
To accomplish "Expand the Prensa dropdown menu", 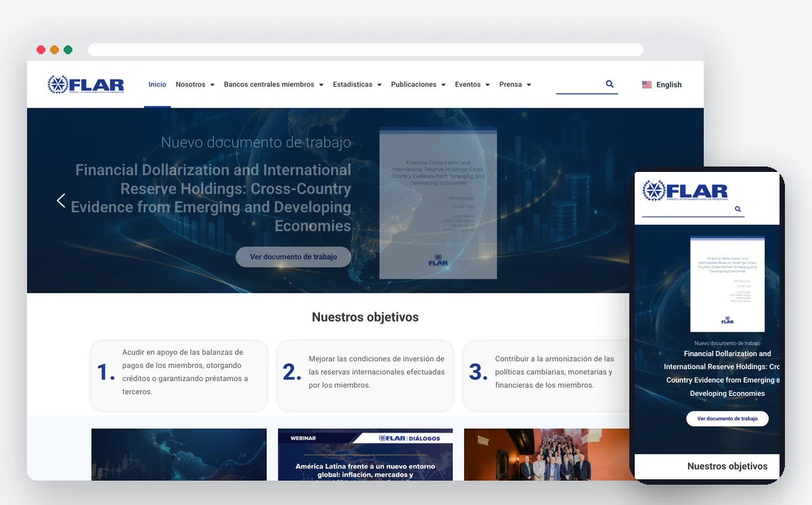I will (x=515, y=85).
